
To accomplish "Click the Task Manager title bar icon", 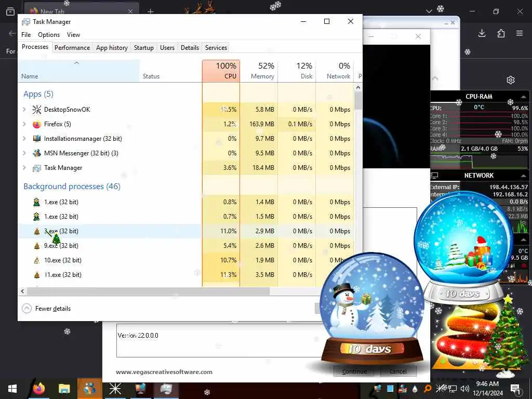I will tap(26, 22).
